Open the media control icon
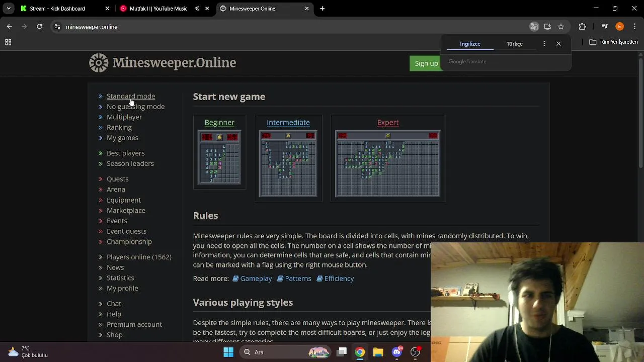644x362 pixels. (605, 27)
